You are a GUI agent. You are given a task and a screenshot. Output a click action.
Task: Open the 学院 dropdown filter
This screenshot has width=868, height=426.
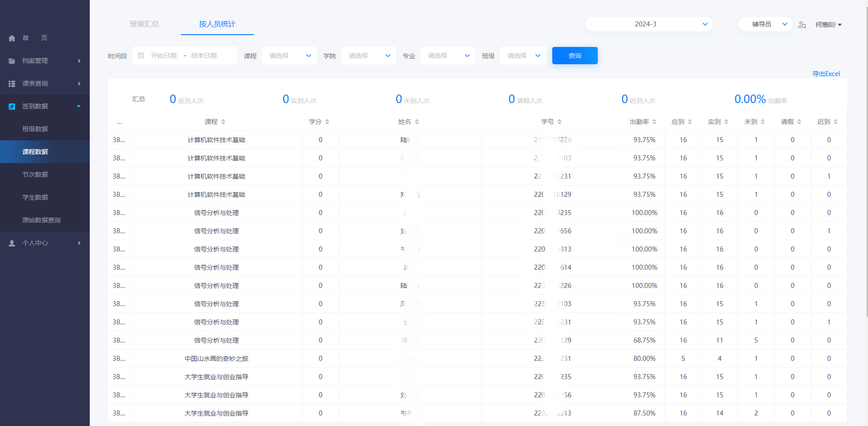[369, 56]
